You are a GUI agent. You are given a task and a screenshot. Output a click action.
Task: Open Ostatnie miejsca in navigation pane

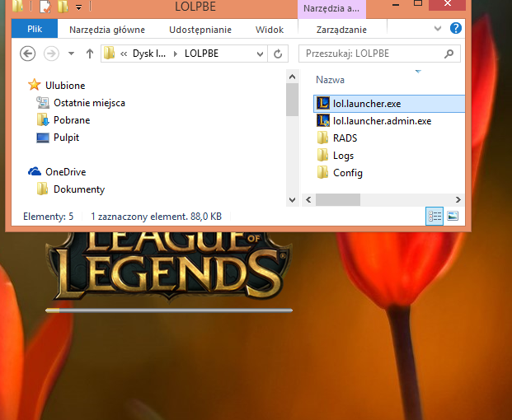pos(89,103)
